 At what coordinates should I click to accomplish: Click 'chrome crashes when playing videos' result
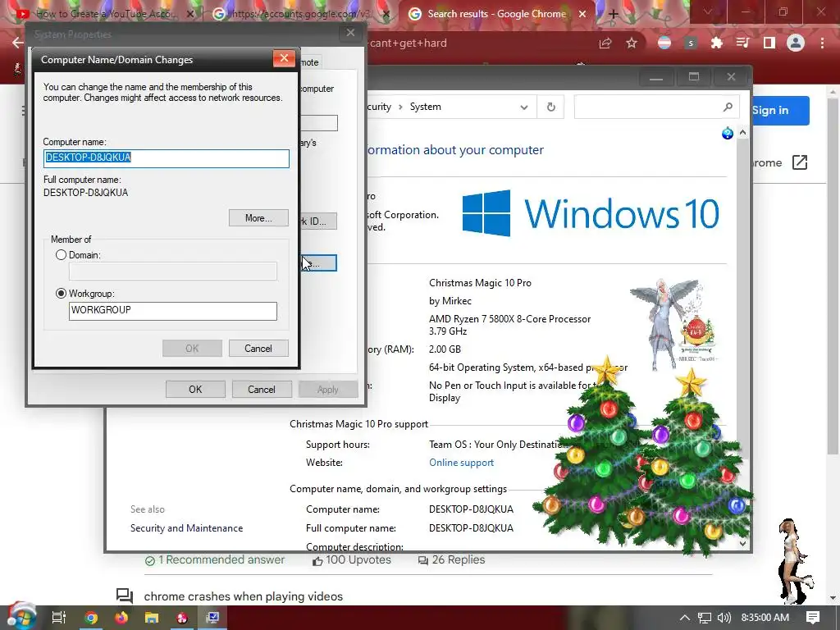pos(243,596)
